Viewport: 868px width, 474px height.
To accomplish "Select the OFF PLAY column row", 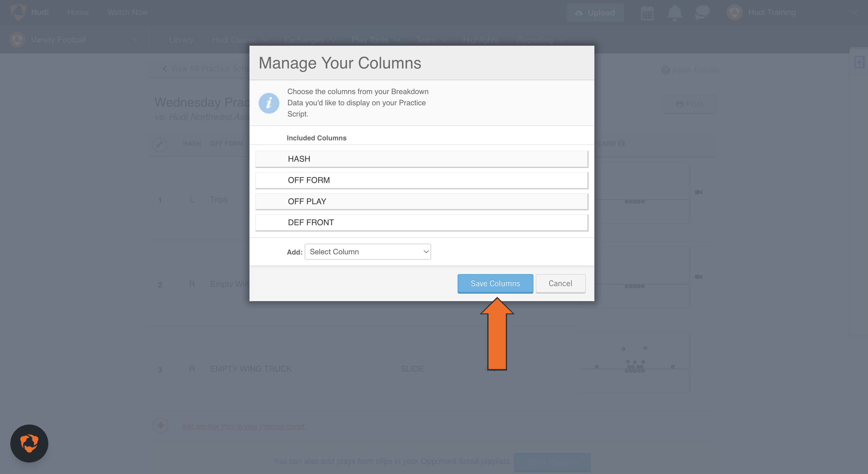I will (x=422, y=202).
